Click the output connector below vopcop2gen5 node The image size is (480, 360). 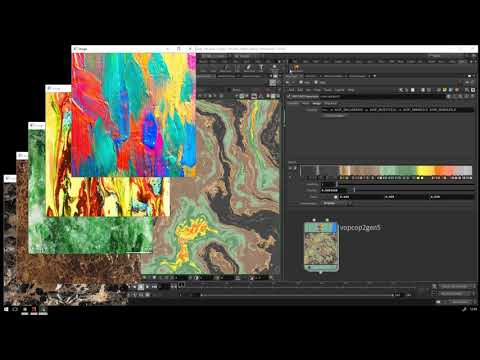[321, 273]
